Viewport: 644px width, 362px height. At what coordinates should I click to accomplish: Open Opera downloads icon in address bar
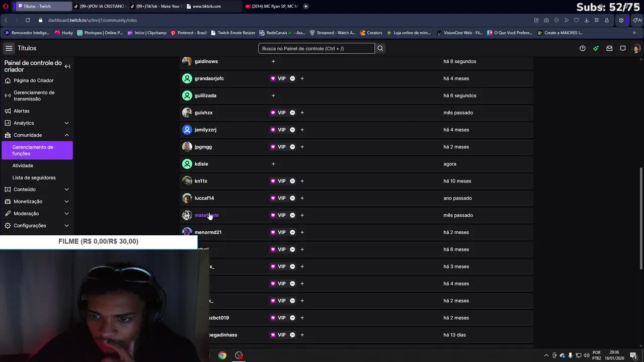(587, 20)
